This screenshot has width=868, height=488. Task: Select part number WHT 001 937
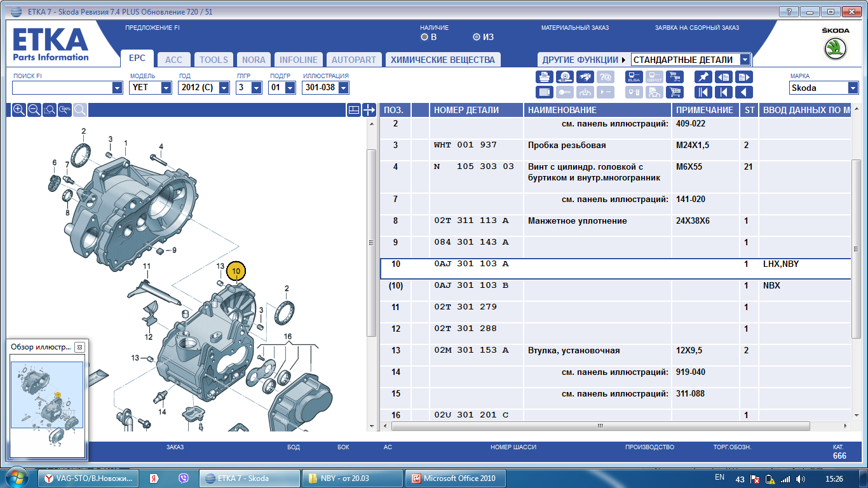click(466, 145)
